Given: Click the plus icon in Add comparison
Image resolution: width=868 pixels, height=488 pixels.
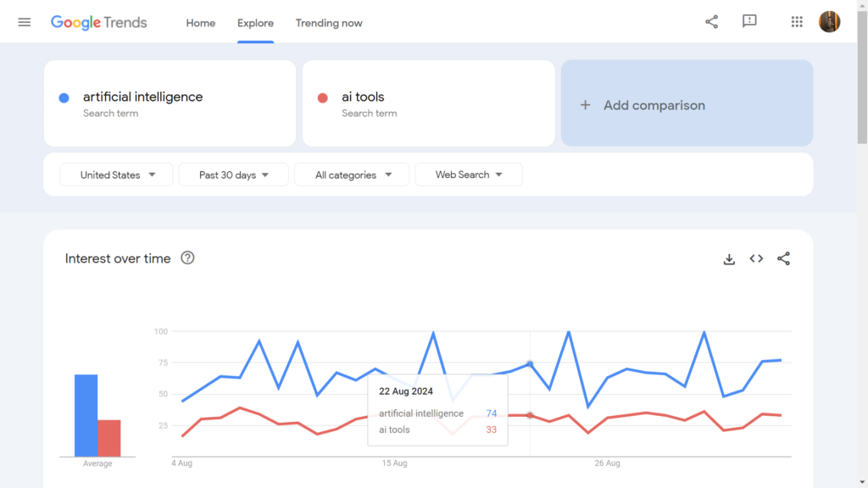Looking at the screenshot, I should point(585,105).
